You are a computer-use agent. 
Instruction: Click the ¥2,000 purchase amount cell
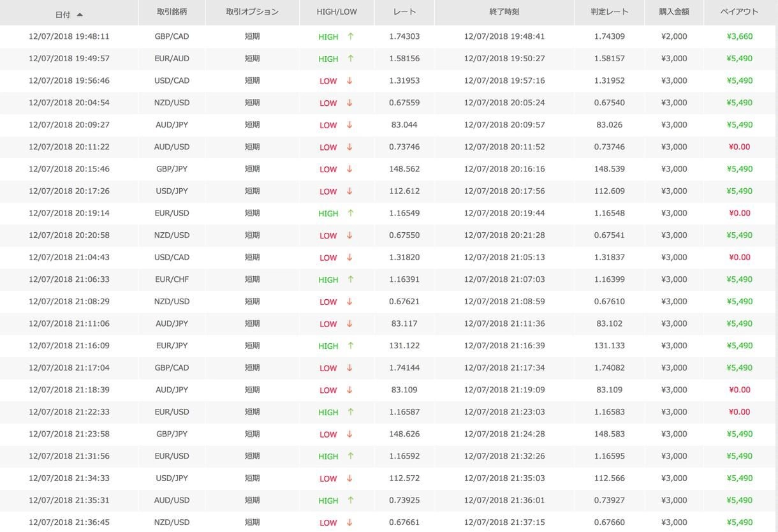674,36
